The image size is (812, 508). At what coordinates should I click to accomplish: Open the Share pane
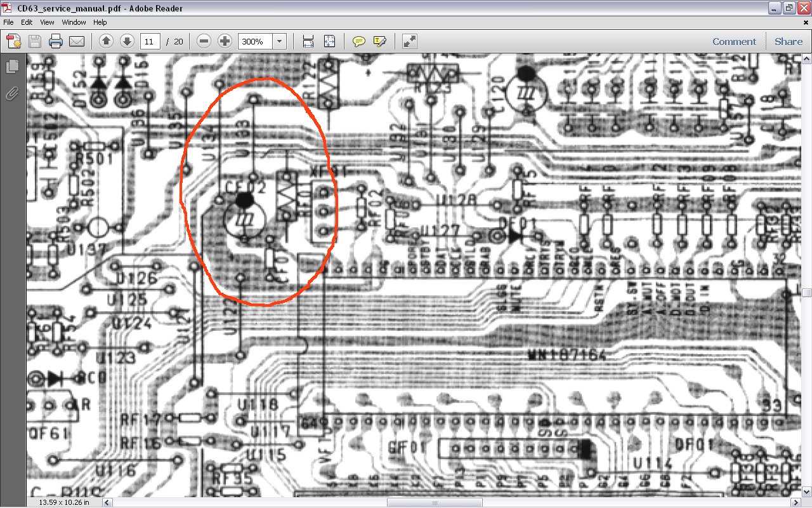pyautogui.click(x=789, y=41)
